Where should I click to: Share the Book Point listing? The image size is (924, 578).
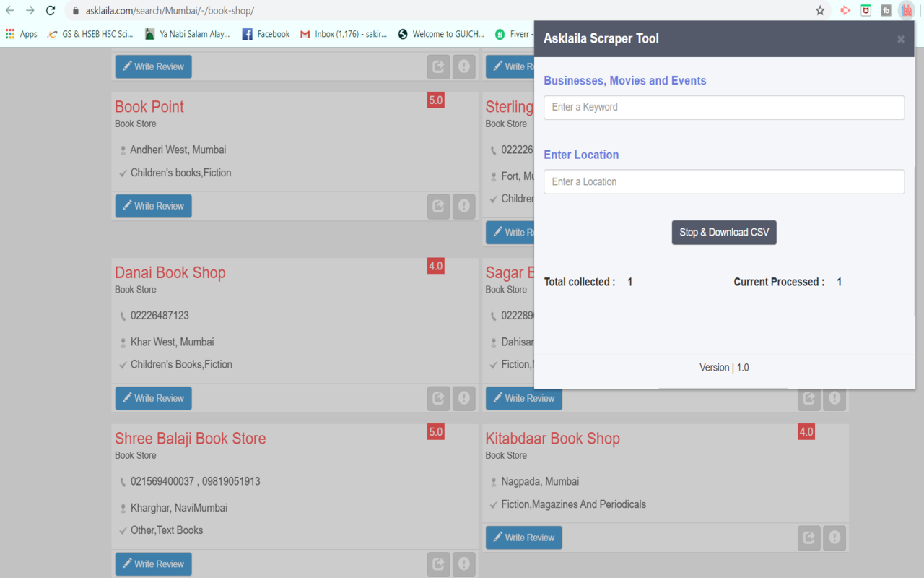click(438, 206)
